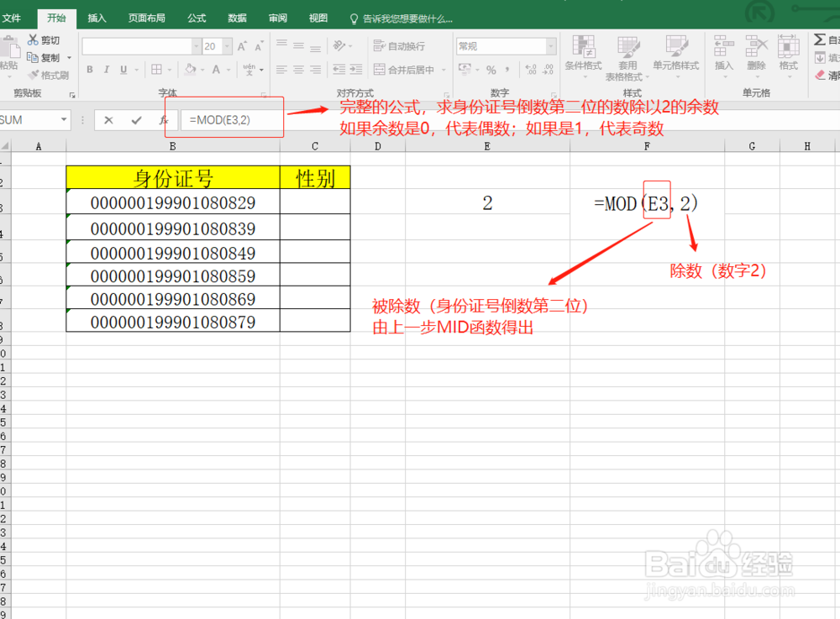Image resolution: width=840 pixels, height=619 pixels.
Task: Switch to the 数据 (Data) tab
Action: pyautogui.click(x=238, y=18)
